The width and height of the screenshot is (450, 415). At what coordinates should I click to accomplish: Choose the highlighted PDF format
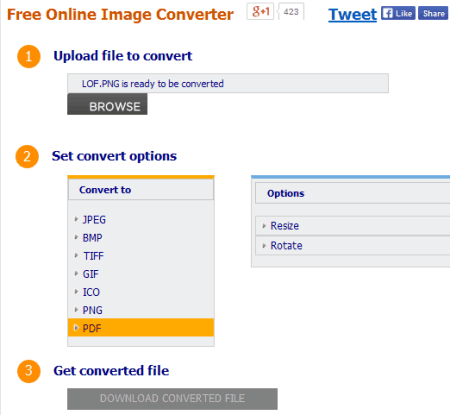(x=141, y=328)
